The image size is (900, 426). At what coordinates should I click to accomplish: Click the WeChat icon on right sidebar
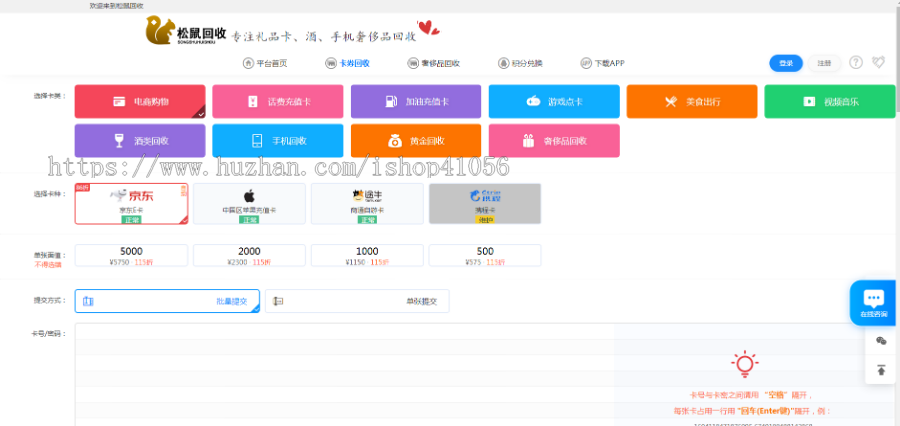point(881,341)
